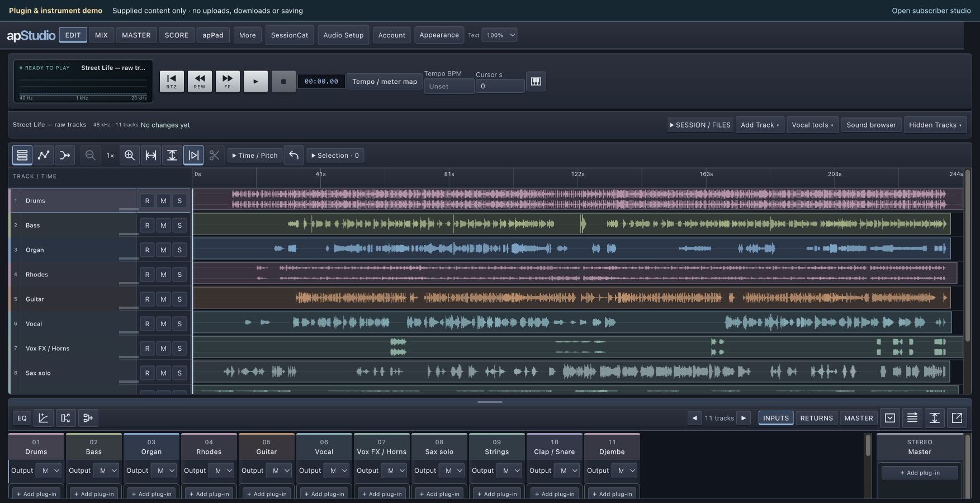
Task: Select the track lanes view icon
Action: 22,155
